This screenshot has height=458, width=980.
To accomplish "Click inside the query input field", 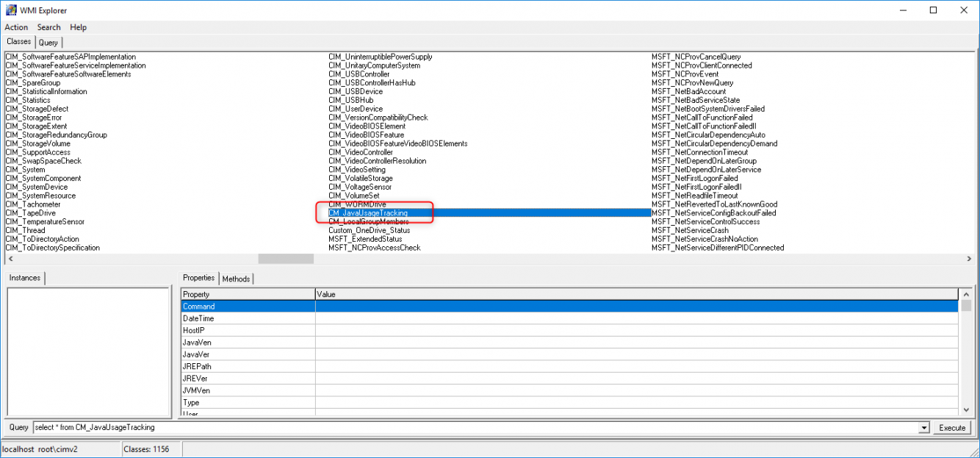I will point(220,427).
